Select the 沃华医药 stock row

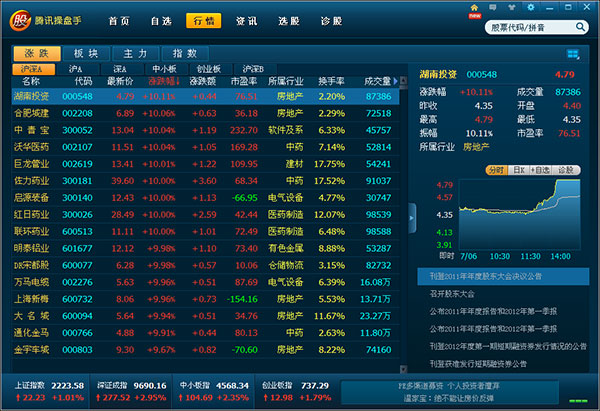tap(205, 147)
